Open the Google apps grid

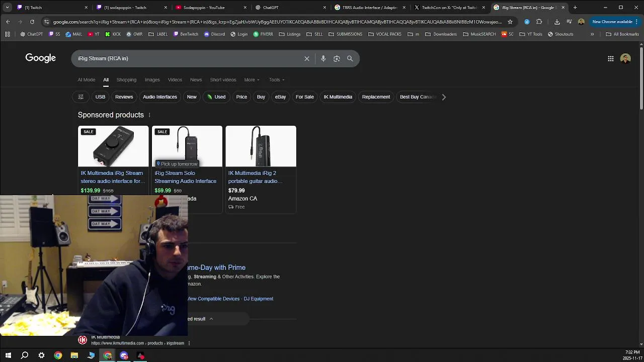coord(610,58)
